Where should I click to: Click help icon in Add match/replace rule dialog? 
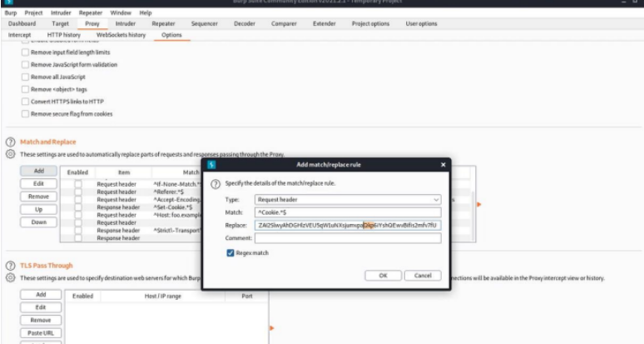tap(215, 184)
